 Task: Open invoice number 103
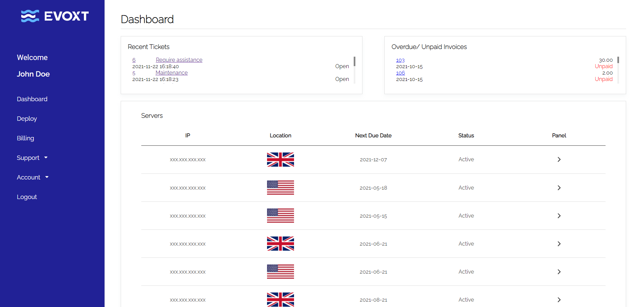(x=400, y=60)
